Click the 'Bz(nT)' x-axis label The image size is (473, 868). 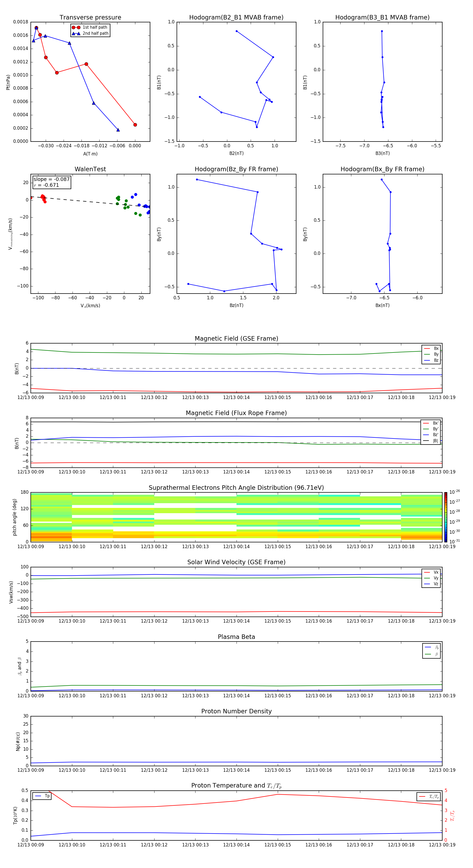236,305
